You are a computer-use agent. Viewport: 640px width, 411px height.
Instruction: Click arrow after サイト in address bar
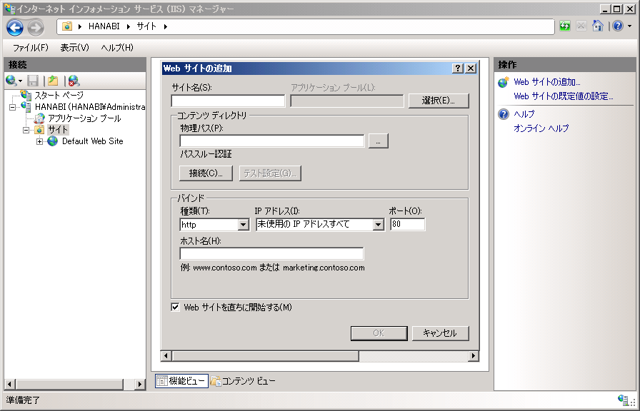pyautogui.click(x=165, y=27)
